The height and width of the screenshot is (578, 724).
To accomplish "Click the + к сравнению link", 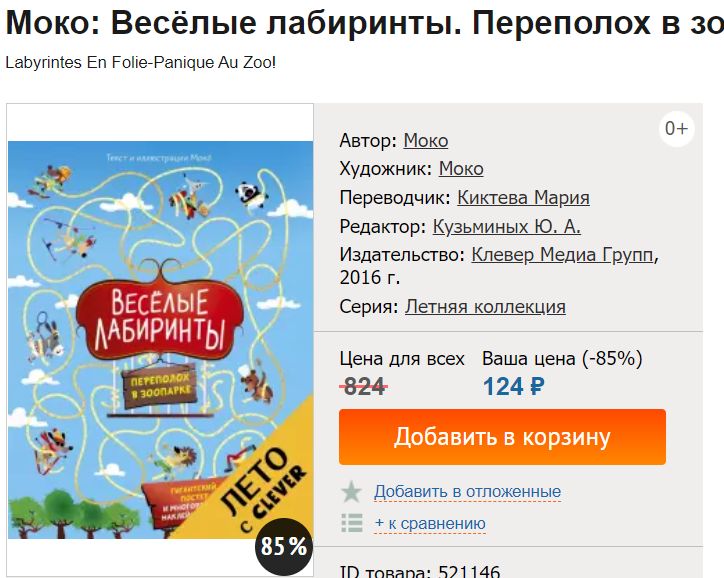I will (x=430, y=523).
